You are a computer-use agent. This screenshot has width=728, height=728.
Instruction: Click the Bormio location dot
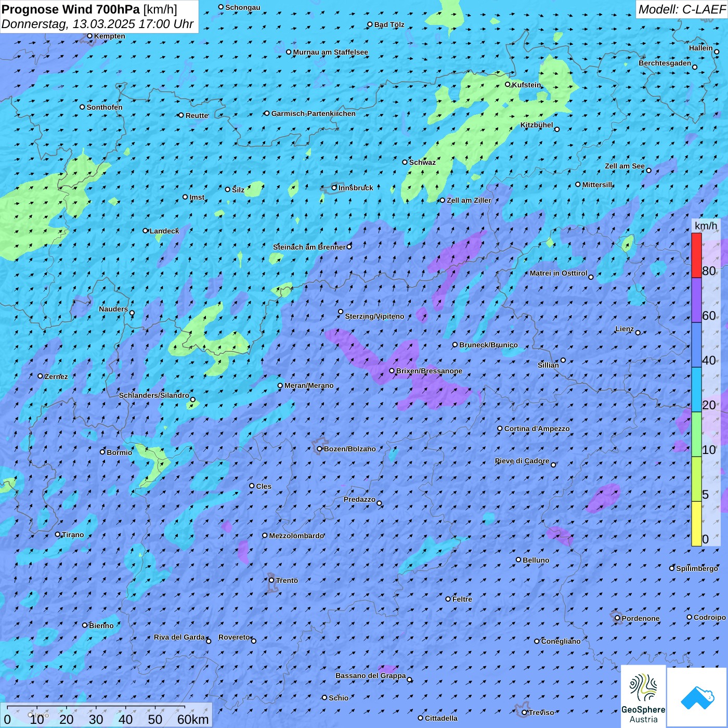tap(102, 452)
